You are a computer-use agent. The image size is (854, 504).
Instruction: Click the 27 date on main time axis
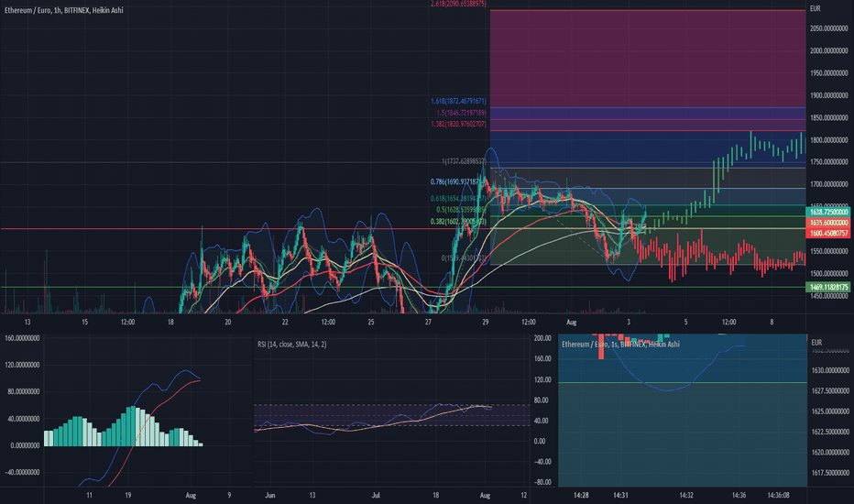pos(428,322)
